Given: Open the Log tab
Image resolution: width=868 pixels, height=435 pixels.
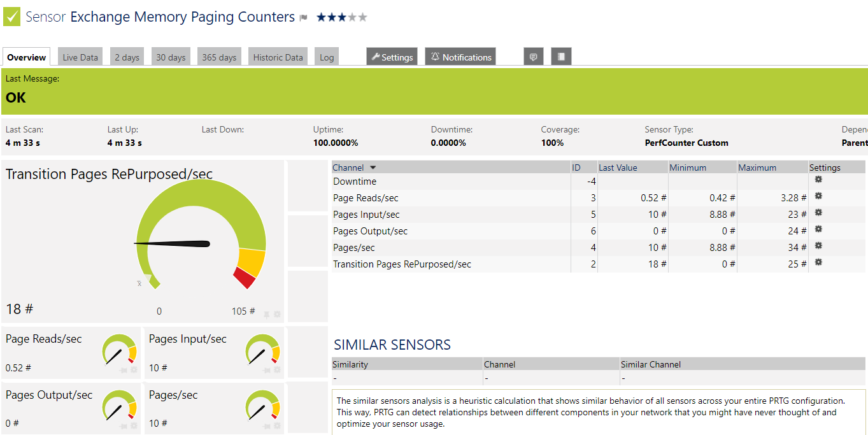Looking at the screenshot, I should [327, 57].
